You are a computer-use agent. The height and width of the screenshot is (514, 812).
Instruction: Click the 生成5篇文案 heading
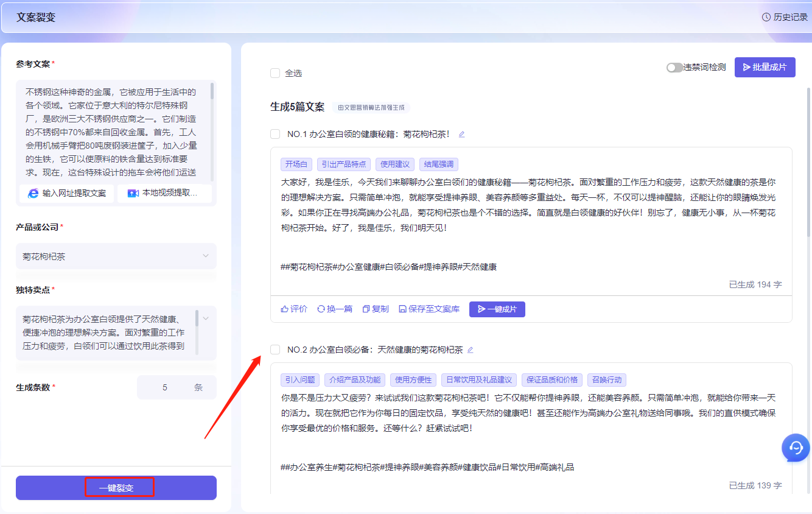coord(297,107)
